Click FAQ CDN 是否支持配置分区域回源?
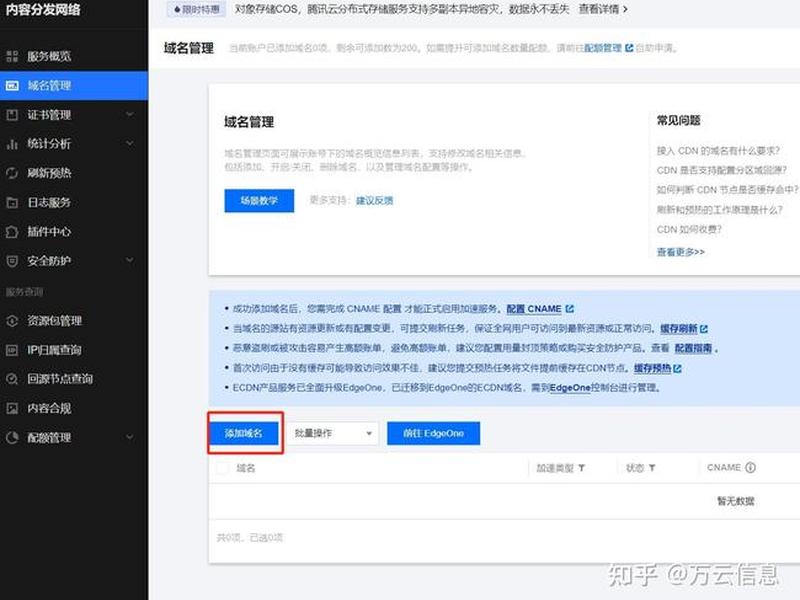 (x=721, y=170)
